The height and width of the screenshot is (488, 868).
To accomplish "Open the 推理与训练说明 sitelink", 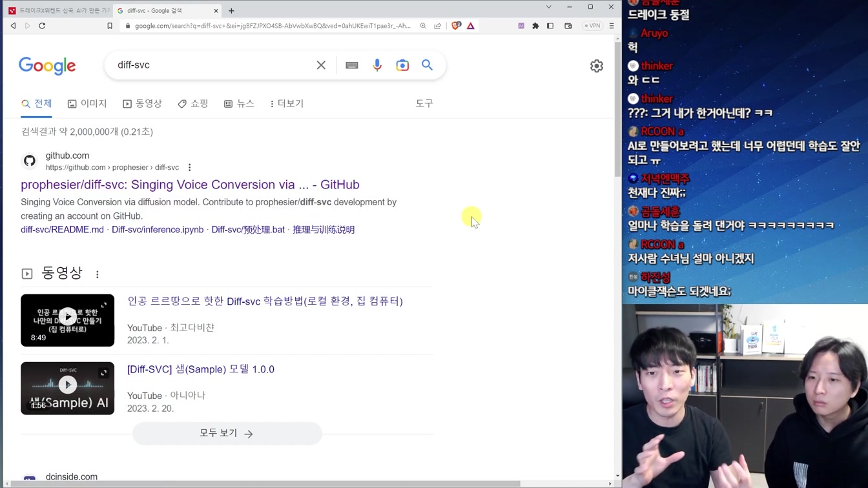I will coord(324,230).
